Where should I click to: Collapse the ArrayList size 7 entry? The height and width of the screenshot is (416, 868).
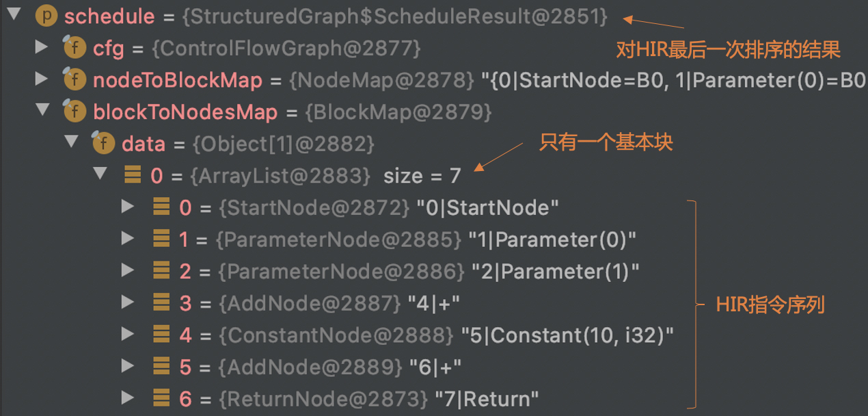[x=100, y=174]
